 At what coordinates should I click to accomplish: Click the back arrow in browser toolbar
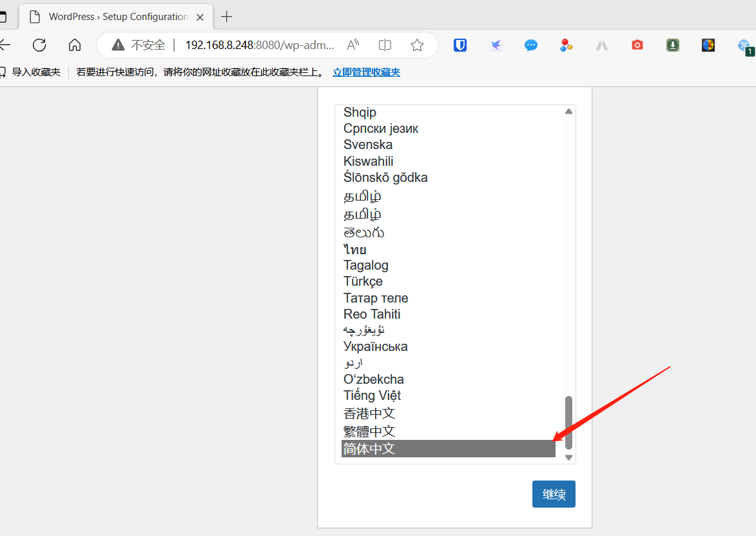point(5,45)
